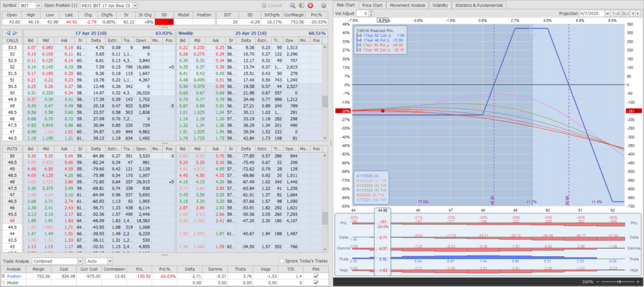Click zoom plus icon at bottom right
Viewport: 644px width, 287px height.
pyautogui.click(x=636, y=282)
